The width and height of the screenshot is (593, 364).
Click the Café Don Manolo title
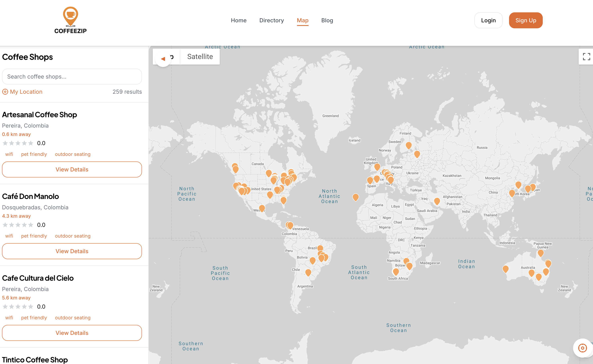(x=30, y=196)
